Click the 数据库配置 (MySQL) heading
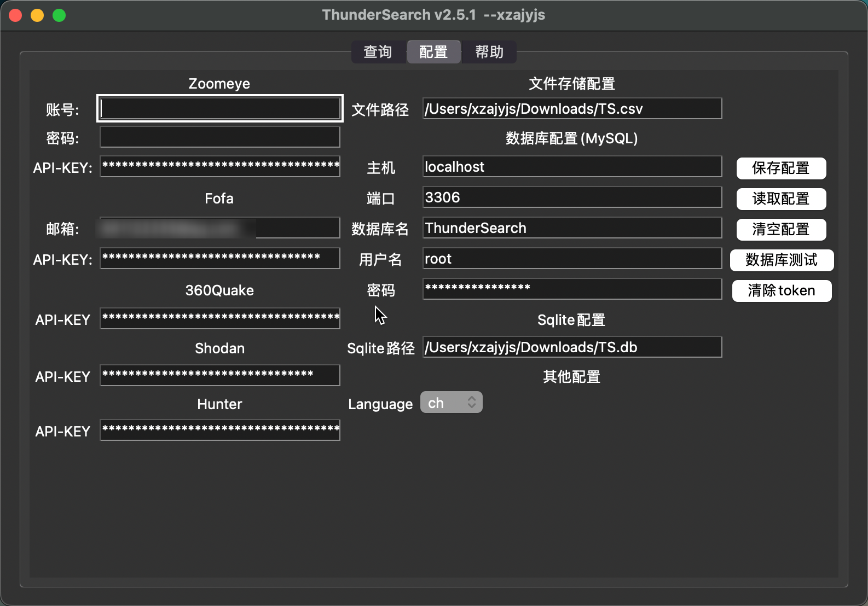Viewport: 868px width, 606px height. point(572,138)
